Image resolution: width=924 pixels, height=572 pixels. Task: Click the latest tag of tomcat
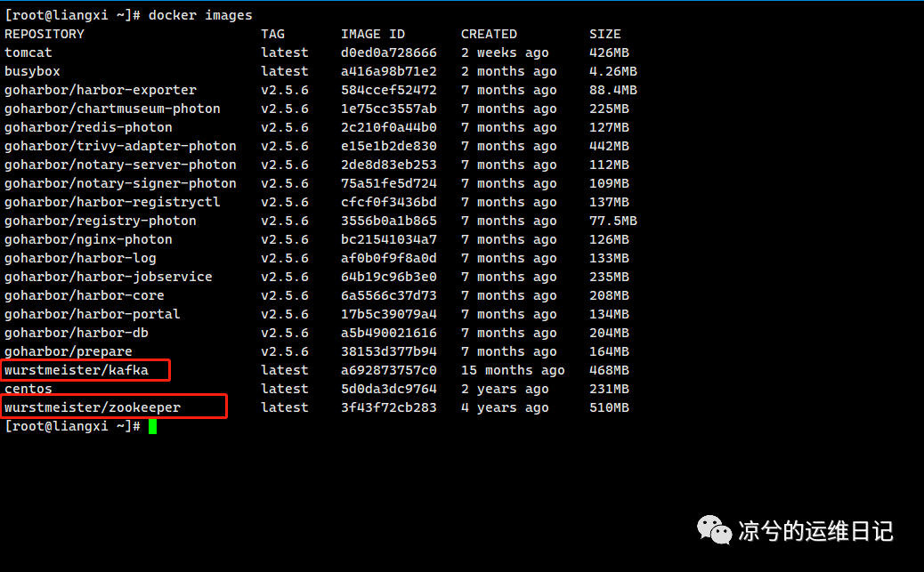click(x=285, y=53)
